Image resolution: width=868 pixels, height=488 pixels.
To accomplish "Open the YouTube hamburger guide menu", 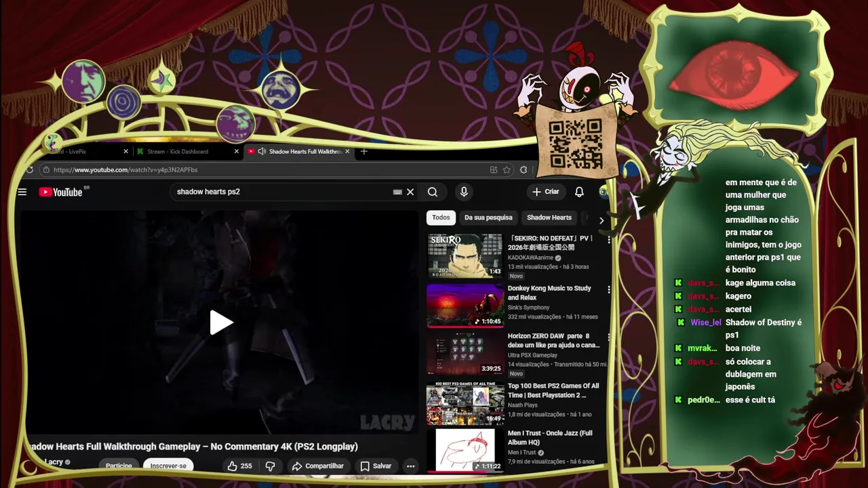I will [x=22, y=192].
